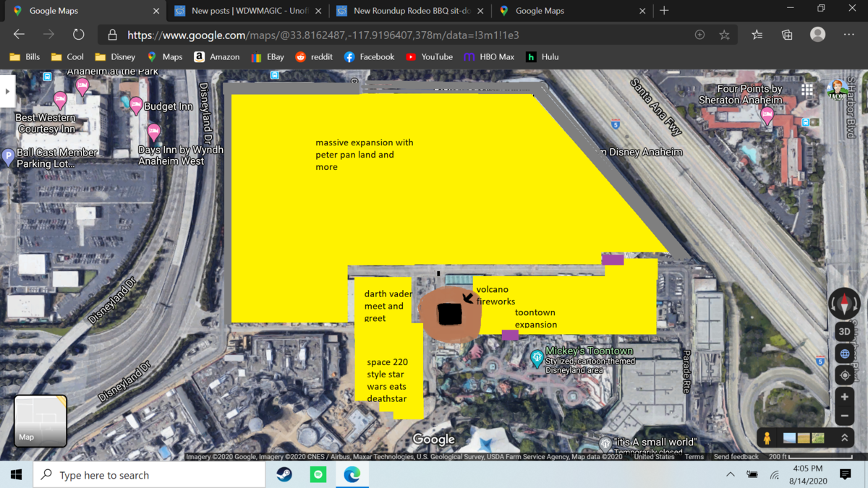This screenshot has width=868, height=488.
Task: Open the YouTube bookmark
Action: click(430, 56)
